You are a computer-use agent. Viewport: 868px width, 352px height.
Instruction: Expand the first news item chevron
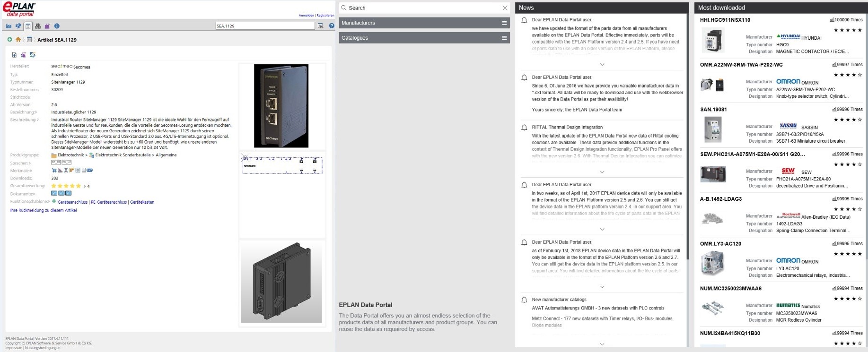tap(602, 65)
